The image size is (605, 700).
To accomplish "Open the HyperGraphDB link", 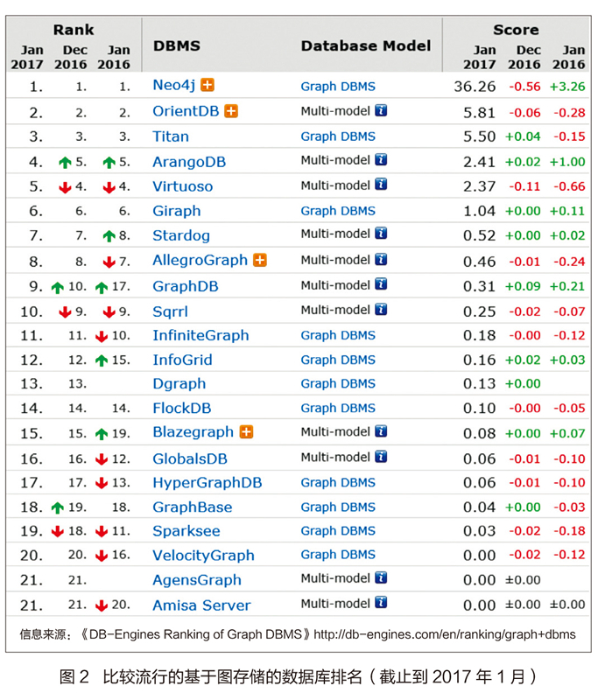I will [208, 483].
